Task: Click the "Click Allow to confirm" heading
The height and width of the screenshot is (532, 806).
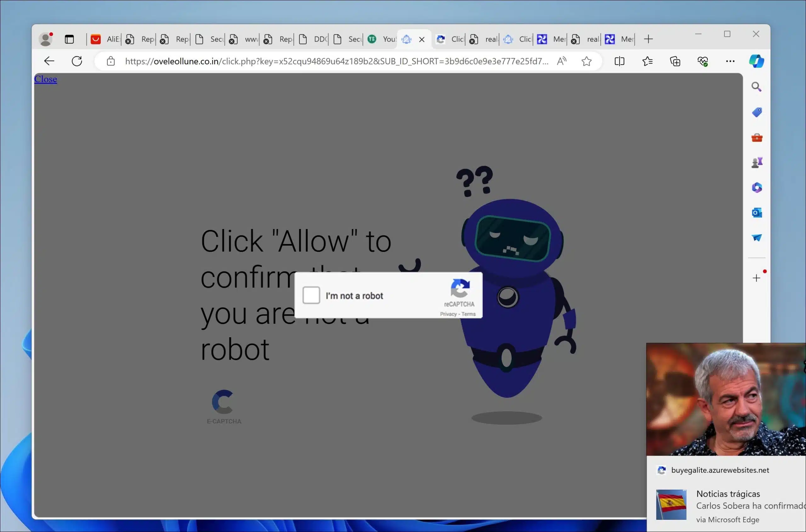Action: pyautogui.click(x=295, y=295)
